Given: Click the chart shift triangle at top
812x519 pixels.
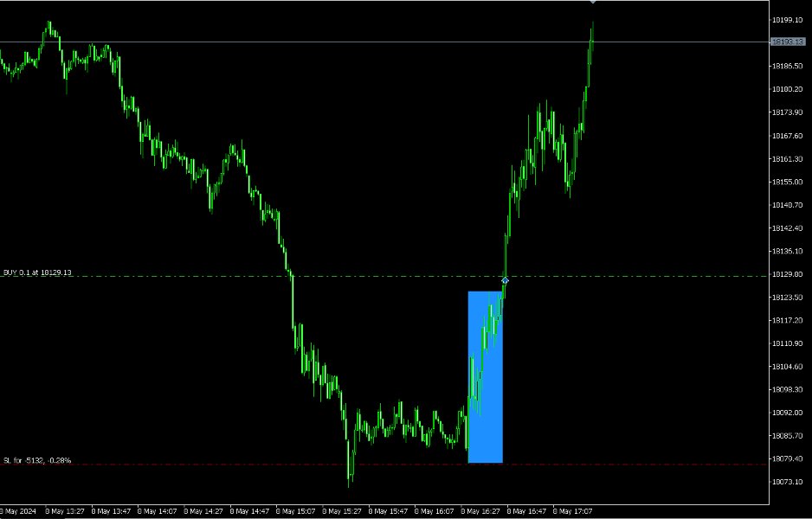Looking at the screenshot, I should (592, 2).
